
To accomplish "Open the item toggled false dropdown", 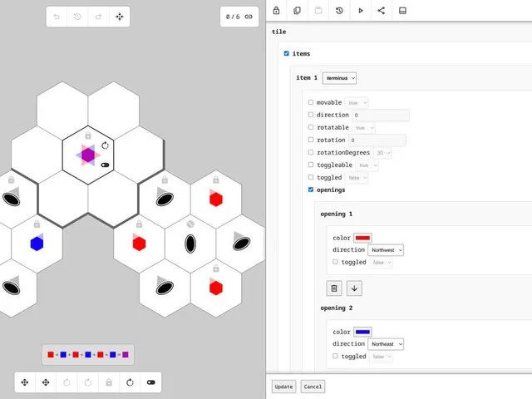I will tap(357, 178).
